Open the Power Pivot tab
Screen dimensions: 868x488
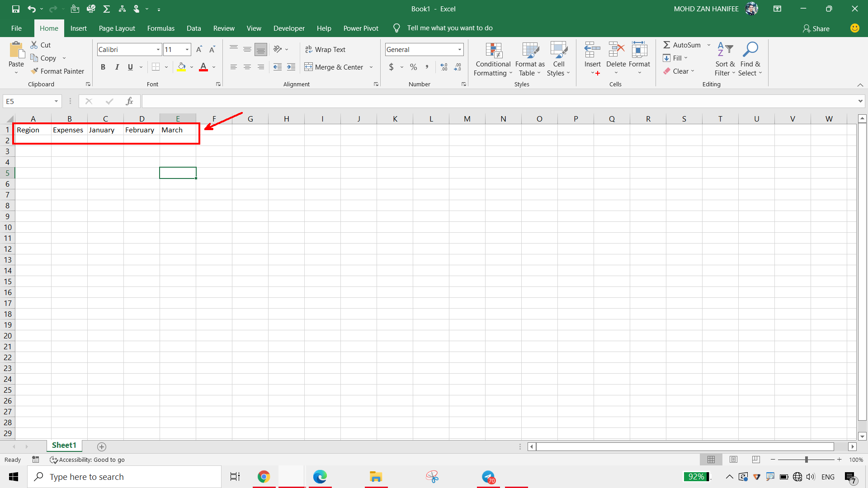point(361,28)
